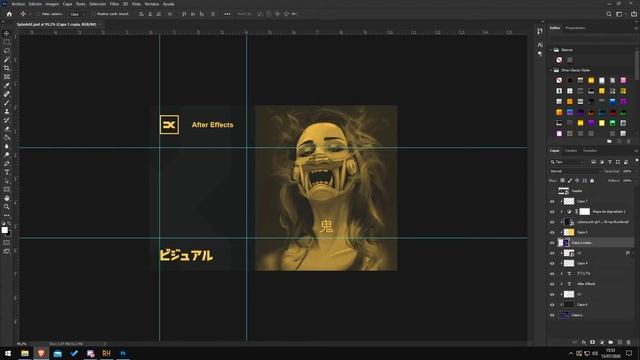
Task: Open the Archivo menu
Action: tap(18, 4)
